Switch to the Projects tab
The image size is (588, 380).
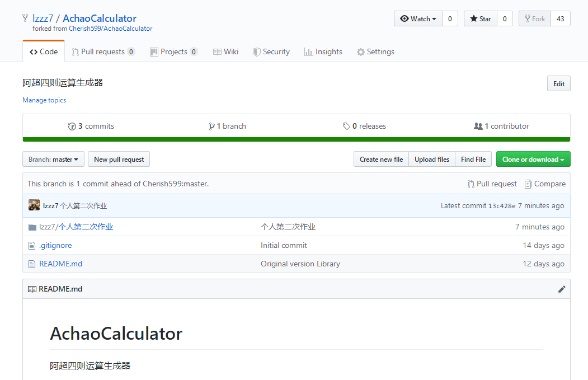point(173,51)
